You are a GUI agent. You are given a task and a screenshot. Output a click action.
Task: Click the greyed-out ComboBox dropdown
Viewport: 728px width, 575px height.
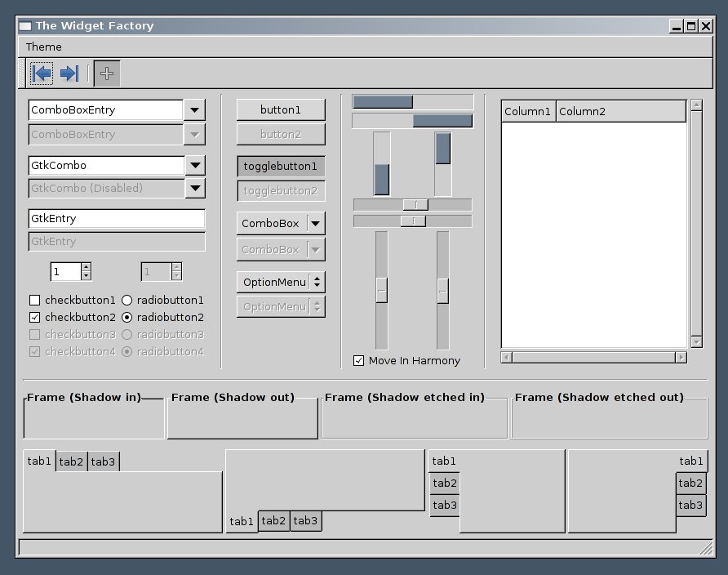(x=281, y=249)
